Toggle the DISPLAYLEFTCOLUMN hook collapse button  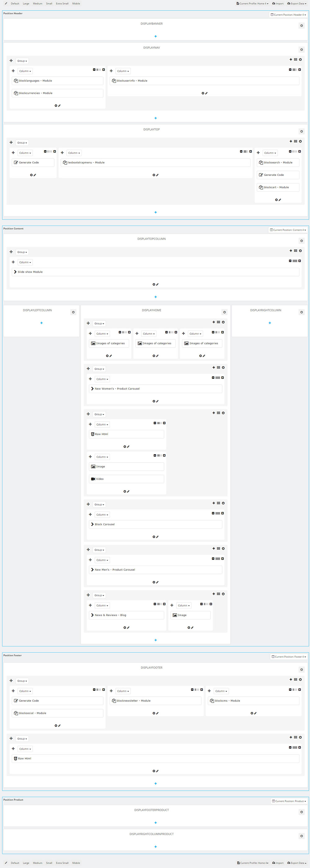(73, 312)
